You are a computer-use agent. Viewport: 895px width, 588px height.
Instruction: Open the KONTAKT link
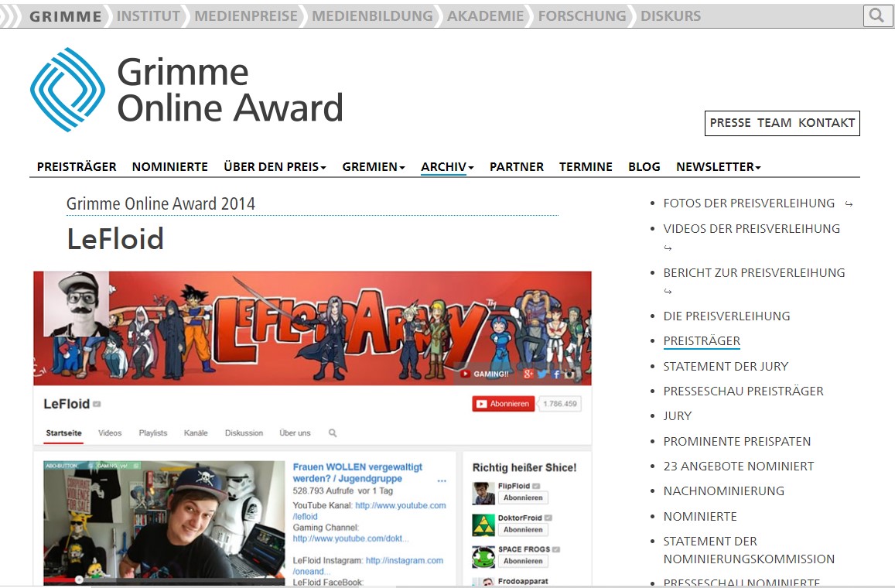826,123
